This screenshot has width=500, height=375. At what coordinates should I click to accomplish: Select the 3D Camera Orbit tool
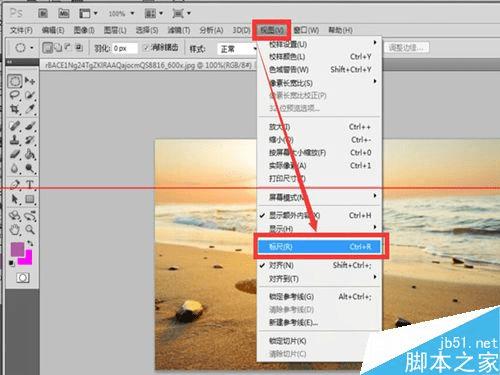30,215
